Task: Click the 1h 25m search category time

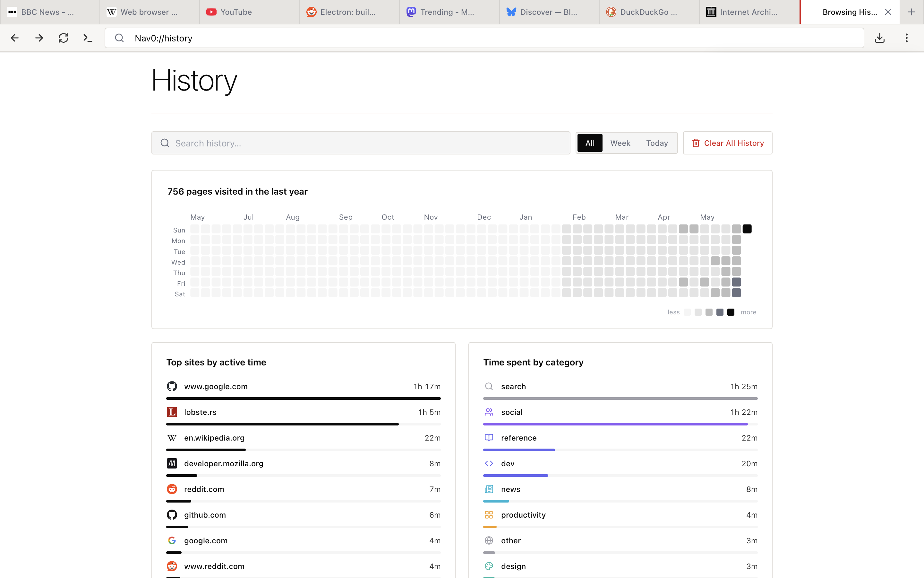Action: [743, 386]
